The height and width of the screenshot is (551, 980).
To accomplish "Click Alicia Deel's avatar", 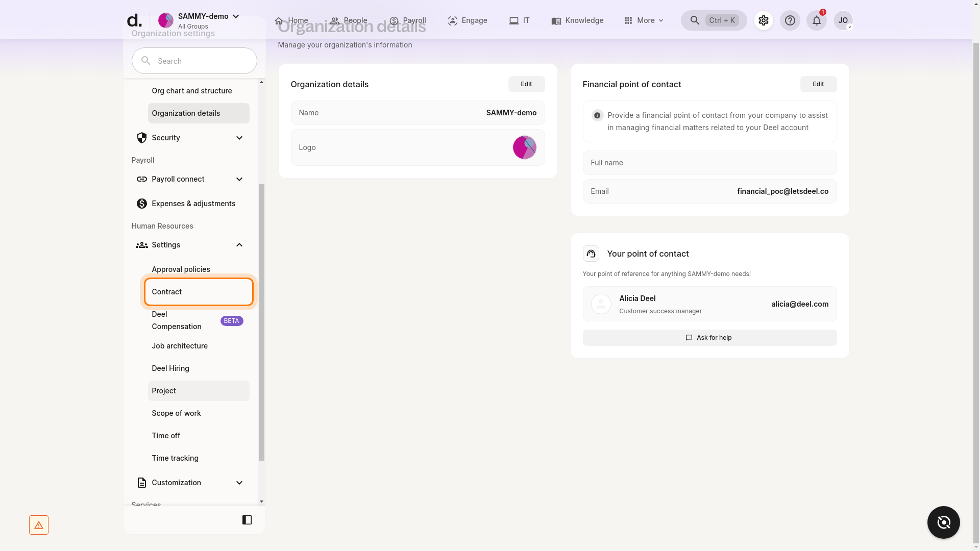I will click(x=601, y=304).
